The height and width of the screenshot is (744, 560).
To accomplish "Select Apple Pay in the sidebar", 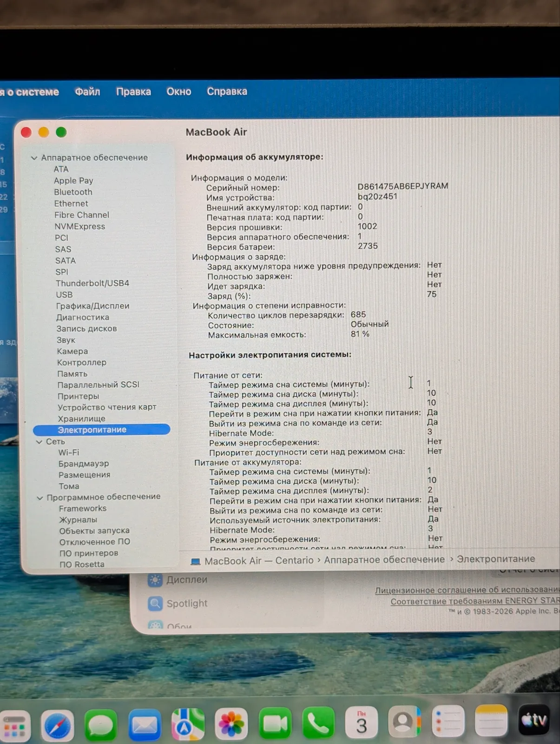I will click(x=73, y=180).
